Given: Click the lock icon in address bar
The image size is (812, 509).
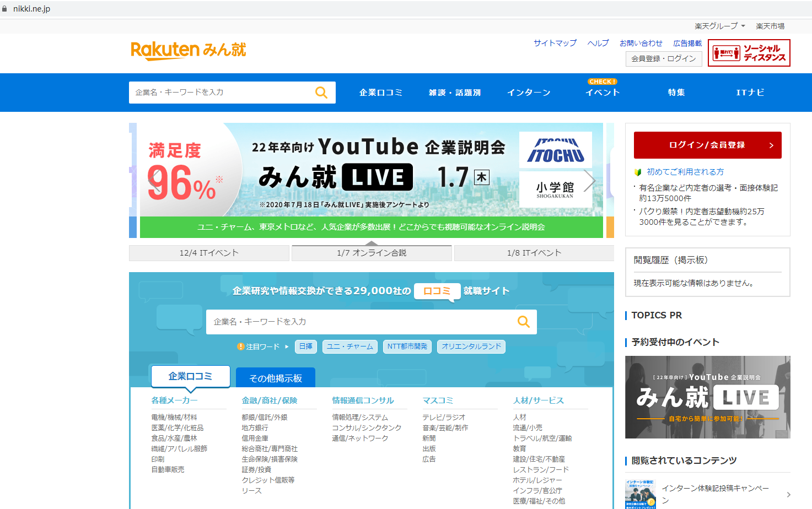Looking at the screenshot, I should tap(5, 9).
